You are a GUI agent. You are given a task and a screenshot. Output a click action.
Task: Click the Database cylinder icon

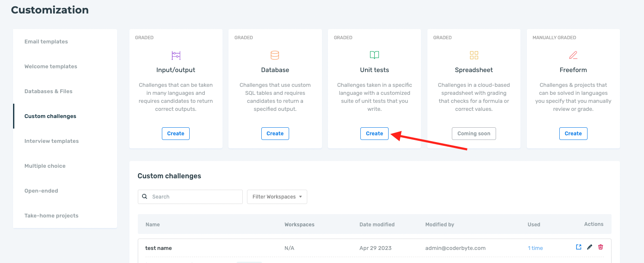(275, 55)
